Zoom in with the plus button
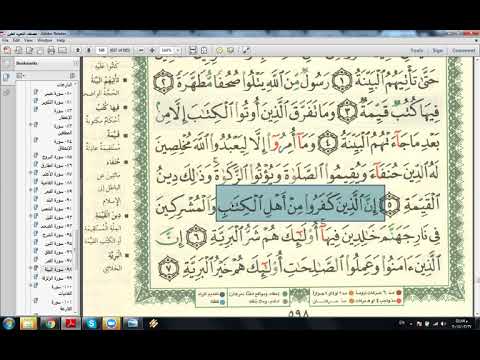 click(152, 50)
